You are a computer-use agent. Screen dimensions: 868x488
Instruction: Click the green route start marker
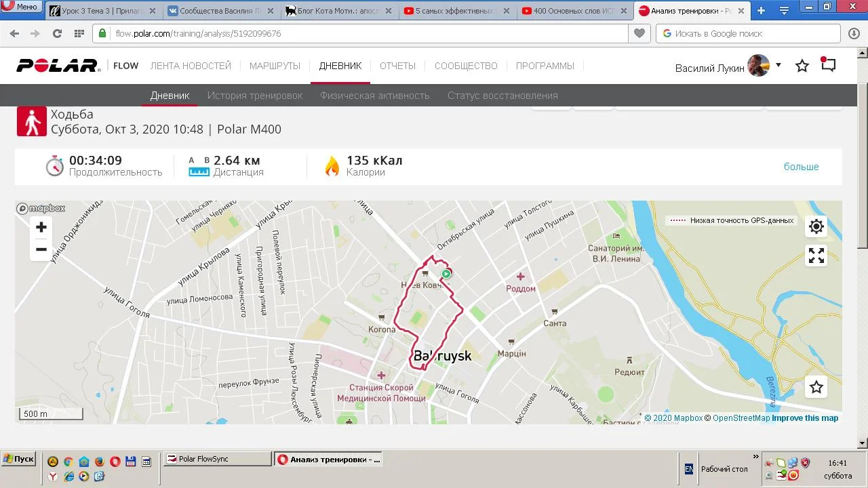click(446, 274)
